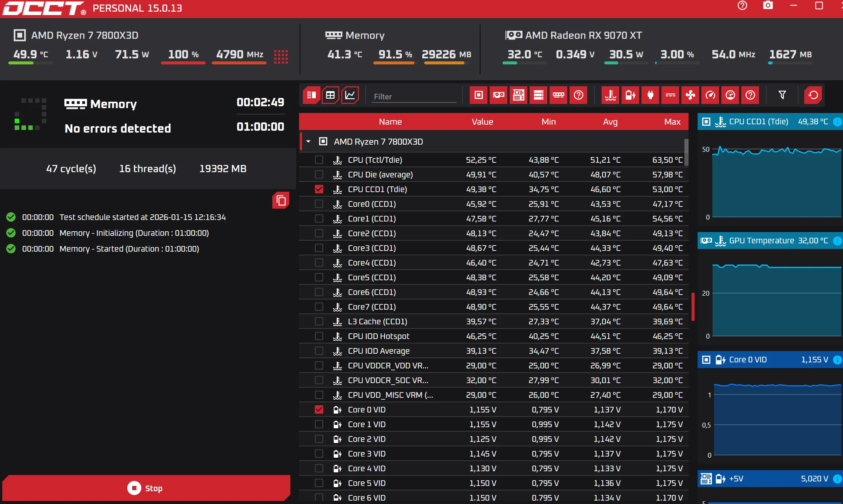Uncheck the Core 0 VID checkbox
The height and width of the screenshot is (504, 843).
point(319,409)
